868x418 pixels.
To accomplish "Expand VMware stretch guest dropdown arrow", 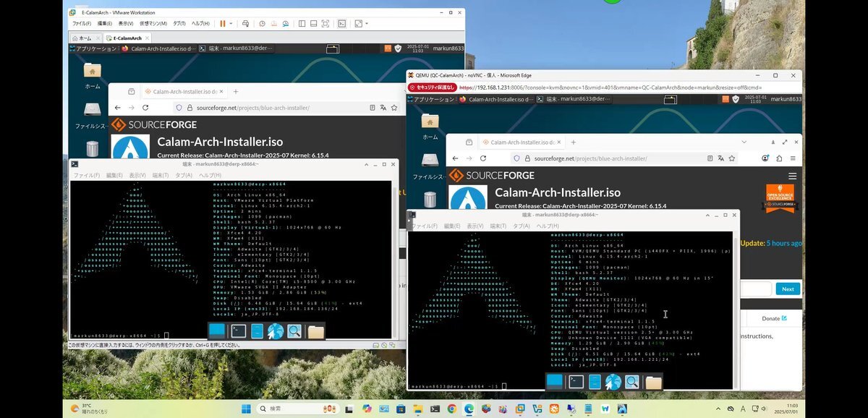I will click(x=367, y=24).
